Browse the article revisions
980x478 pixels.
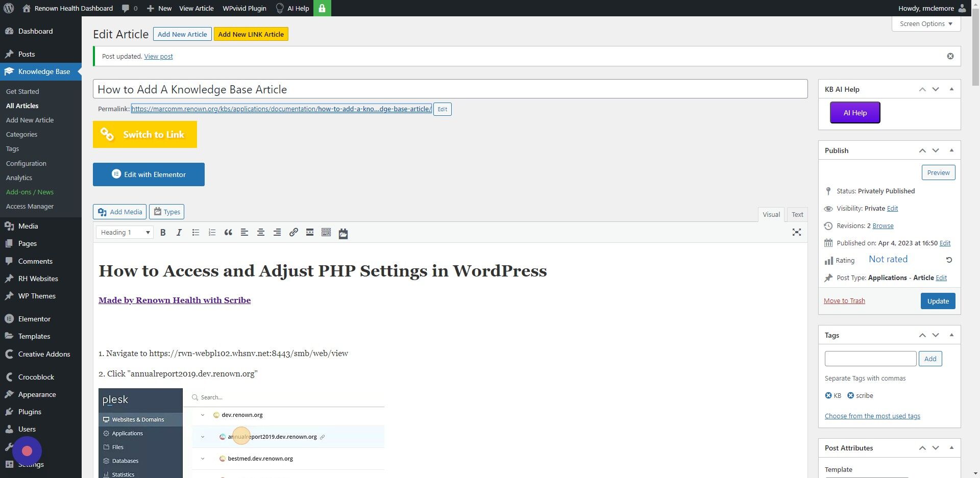coord(883,226)
